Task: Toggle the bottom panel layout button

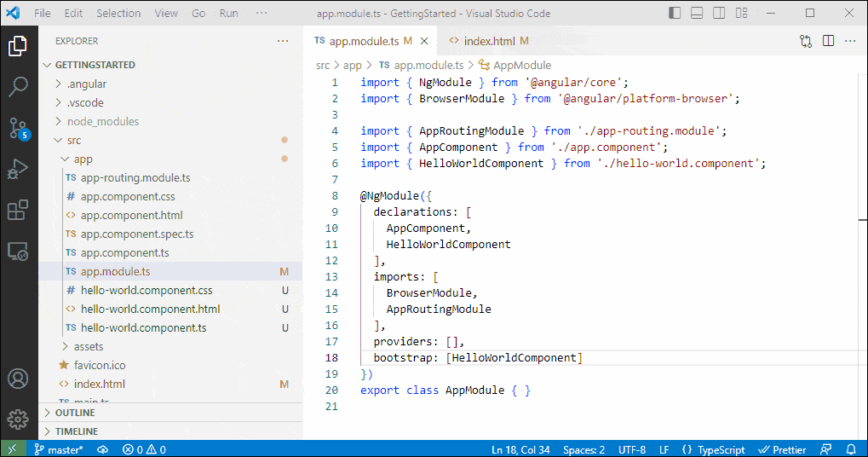Action: point(697,14)
